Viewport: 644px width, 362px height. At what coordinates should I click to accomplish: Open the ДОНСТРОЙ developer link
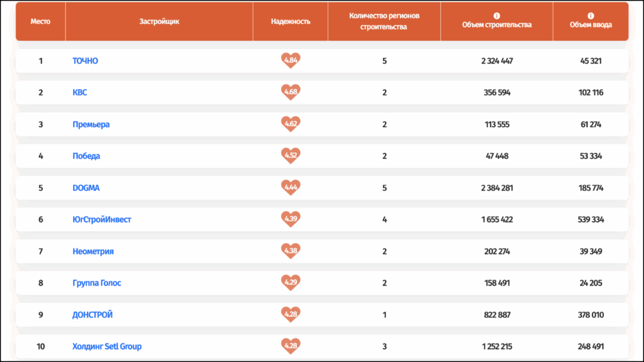click(93, 315)
